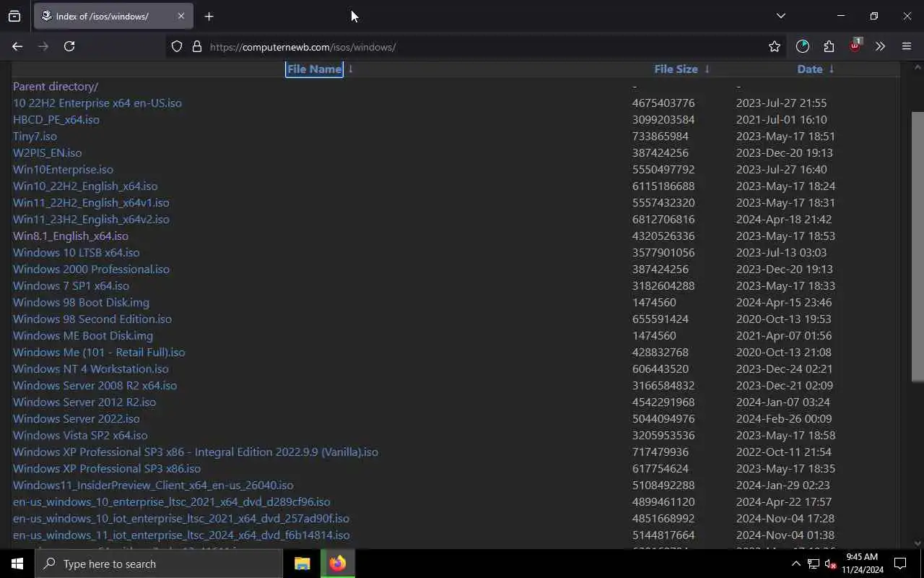Reload the current page
The width and height of the screenshot is (924, 578).
69,46
